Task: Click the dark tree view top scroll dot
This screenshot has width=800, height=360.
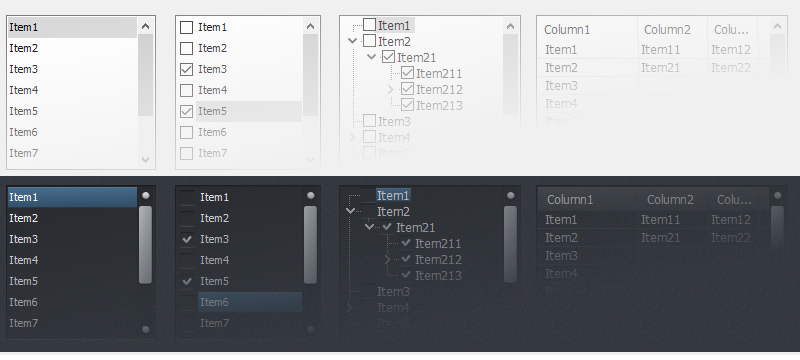Action: coord(510,195)
